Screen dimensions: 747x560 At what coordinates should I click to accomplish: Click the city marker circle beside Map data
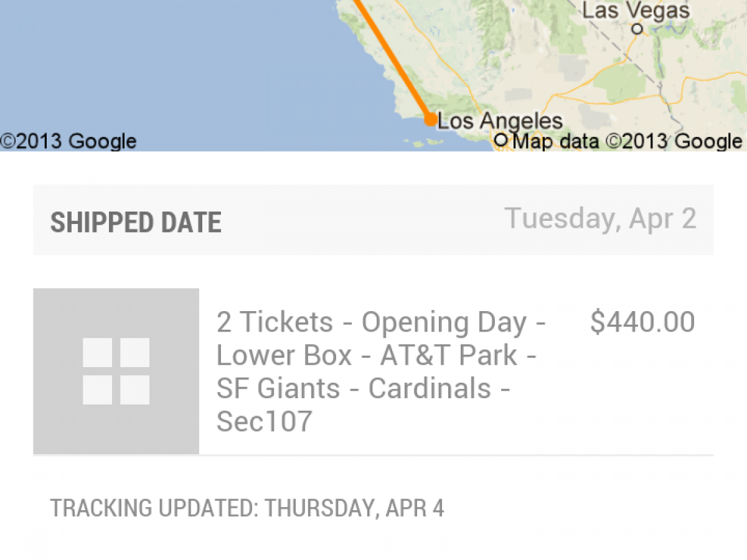pos(502,141)
